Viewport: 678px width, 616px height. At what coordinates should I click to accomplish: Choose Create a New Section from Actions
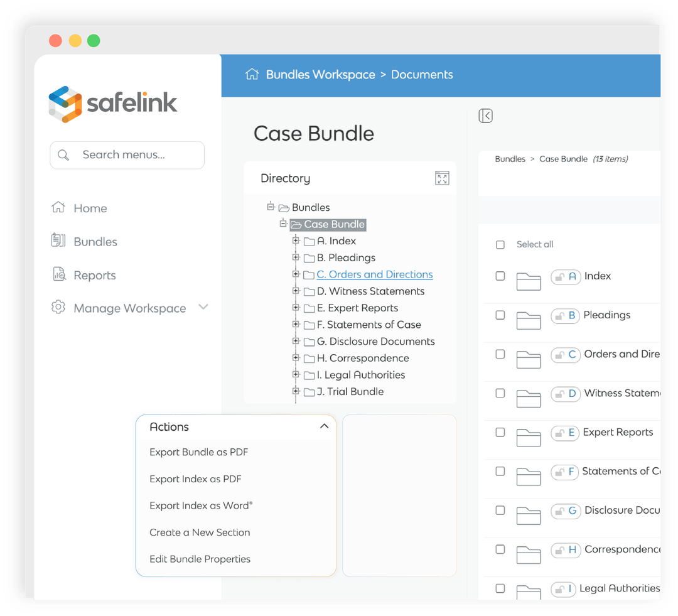coord(200,532)
